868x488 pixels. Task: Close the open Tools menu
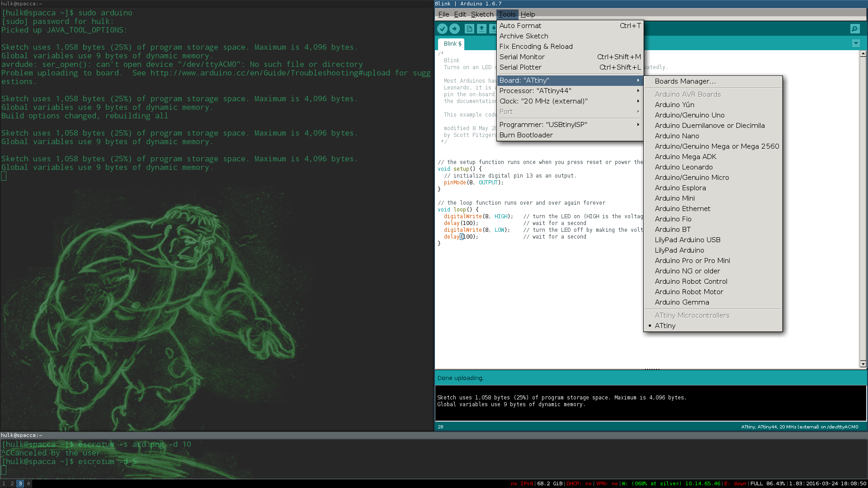507,14
